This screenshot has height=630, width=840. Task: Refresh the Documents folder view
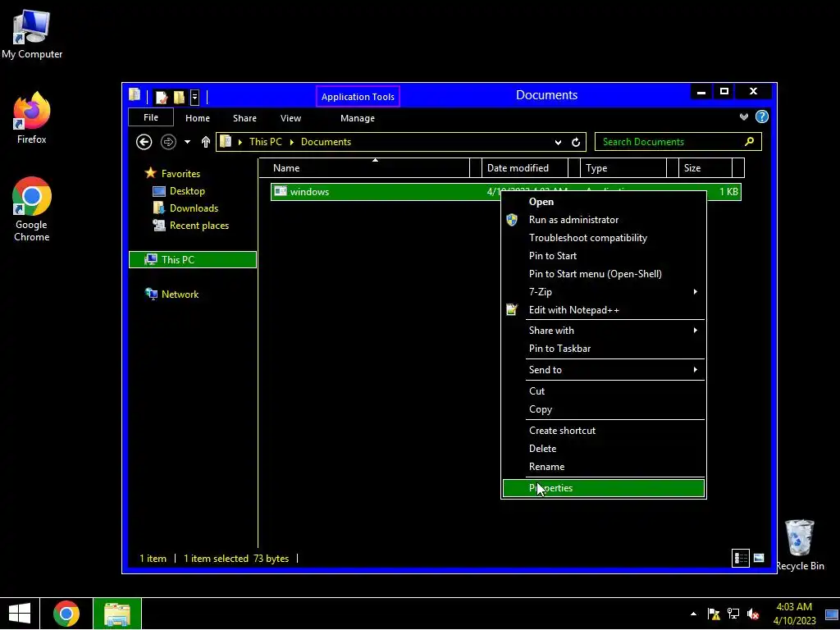pos(576,142)
